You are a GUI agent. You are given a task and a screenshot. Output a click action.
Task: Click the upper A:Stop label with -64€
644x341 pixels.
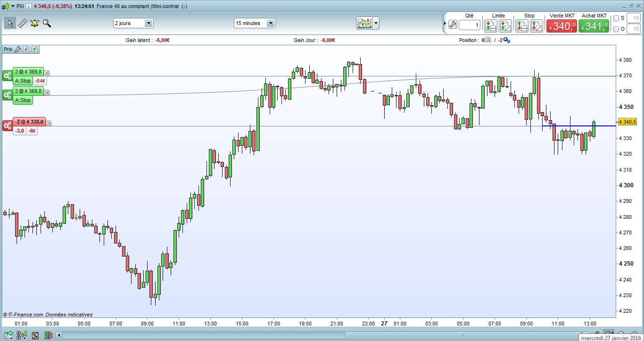pyautogui.click(x=23, y=81)
